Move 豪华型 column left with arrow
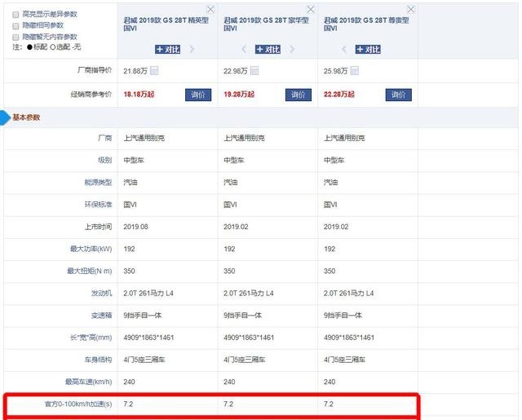522x420 pixels. tap(244, 49)
